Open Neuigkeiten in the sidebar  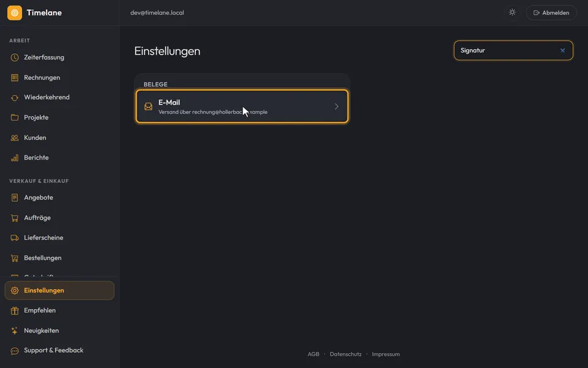point(59,331)
